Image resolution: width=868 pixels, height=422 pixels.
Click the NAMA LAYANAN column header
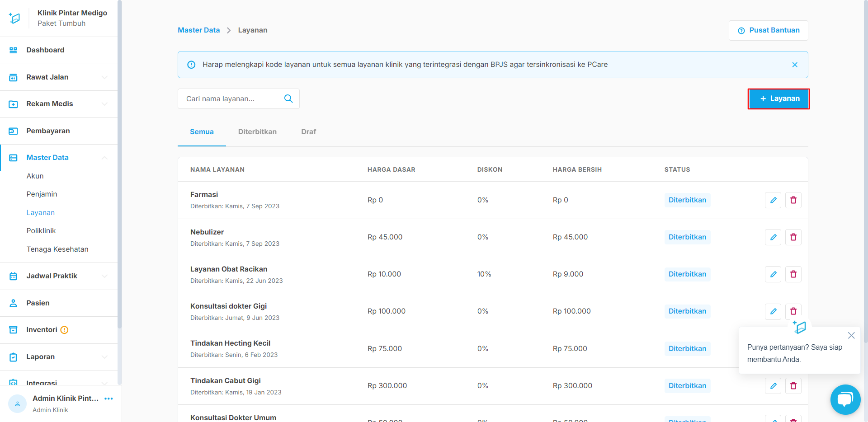217,170
